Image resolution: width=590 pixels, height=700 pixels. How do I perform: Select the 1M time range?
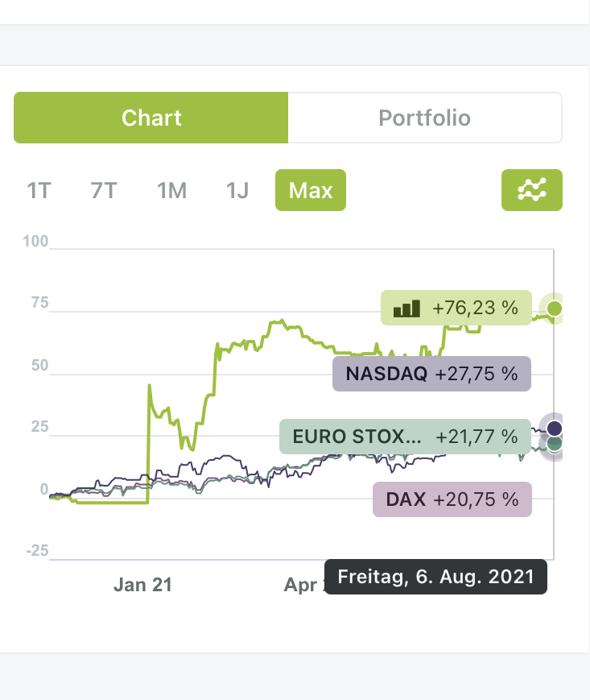pyautogui.click(x=171, y=191)
